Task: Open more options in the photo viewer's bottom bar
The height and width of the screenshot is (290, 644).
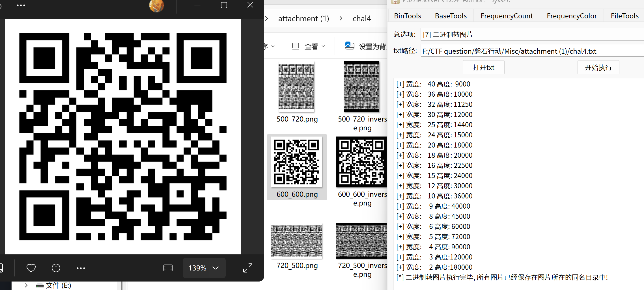Action: point(81,268)
